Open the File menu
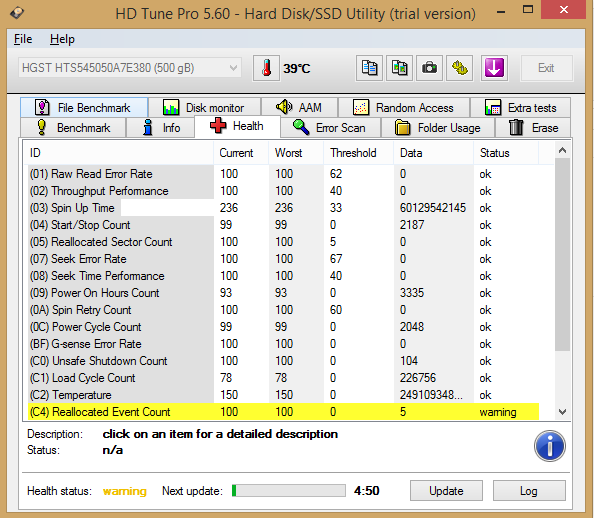The image size is (594, 518). tap(23, 39)
